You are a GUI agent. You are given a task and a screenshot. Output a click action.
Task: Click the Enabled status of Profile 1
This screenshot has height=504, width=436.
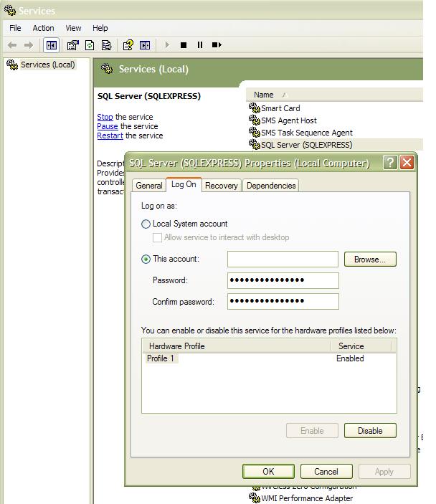(x=350, y=358)
